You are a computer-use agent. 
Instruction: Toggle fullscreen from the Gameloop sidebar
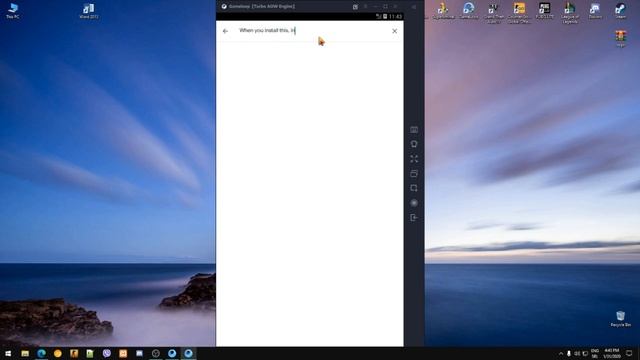point(414,159)
